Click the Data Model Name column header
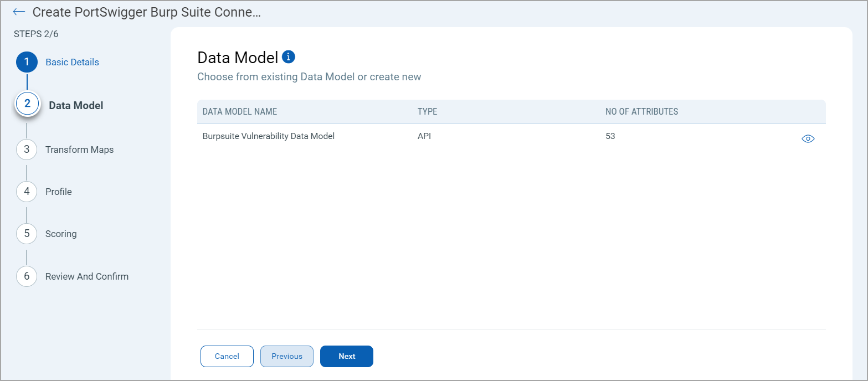The image size is (868, 381). [240, 112]
